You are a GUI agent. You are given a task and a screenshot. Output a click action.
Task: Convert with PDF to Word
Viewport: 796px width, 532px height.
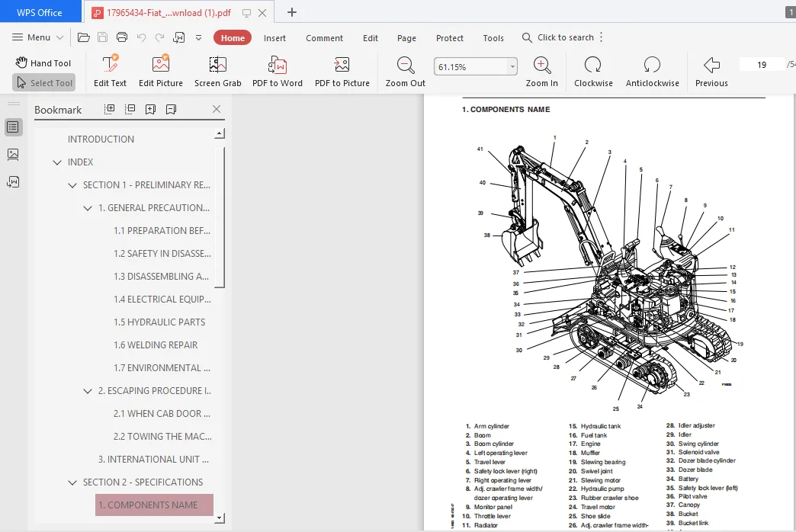[x=278, y=71]
